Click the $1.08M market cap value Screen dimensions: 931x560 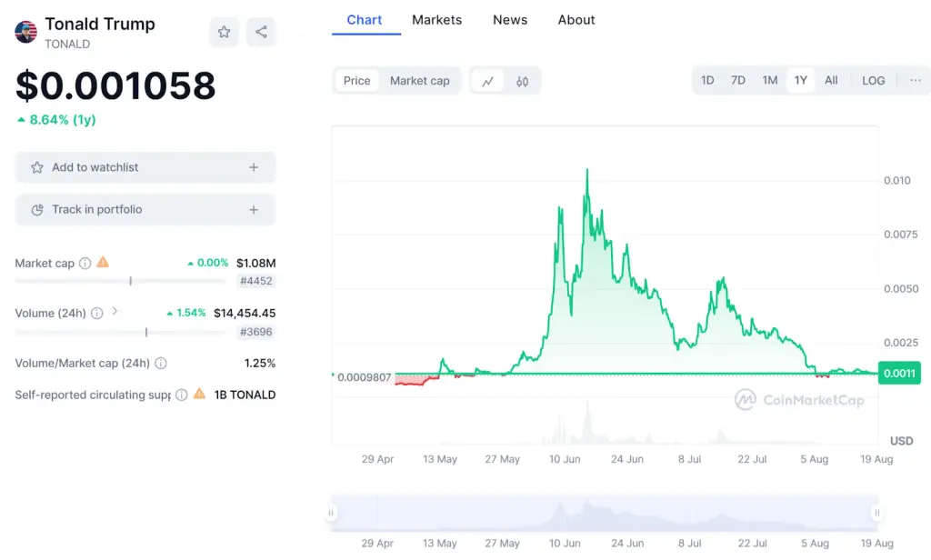click(255, 263)
